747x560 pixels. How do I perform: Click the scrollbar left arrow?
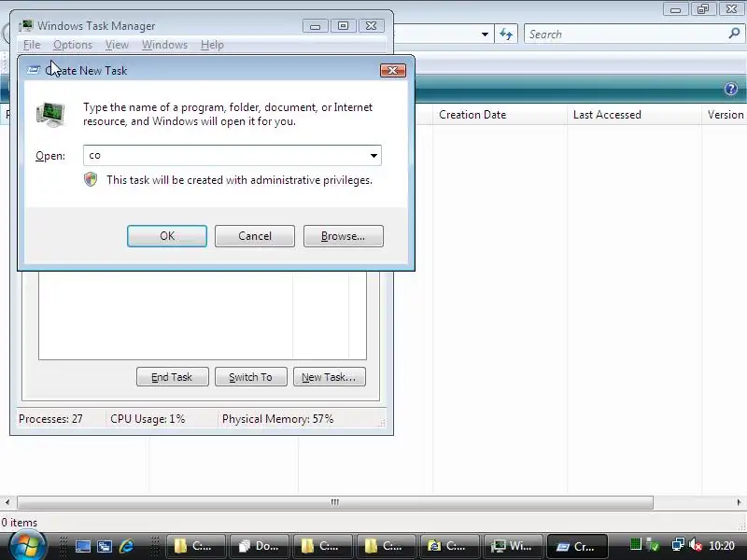(x=7, y=502)
